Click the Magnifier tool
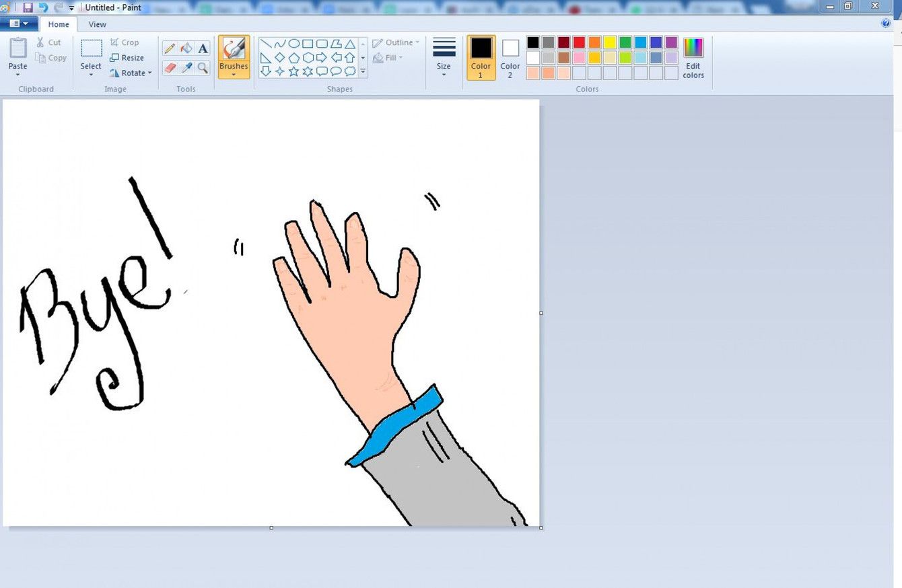 tap(203, 67)
